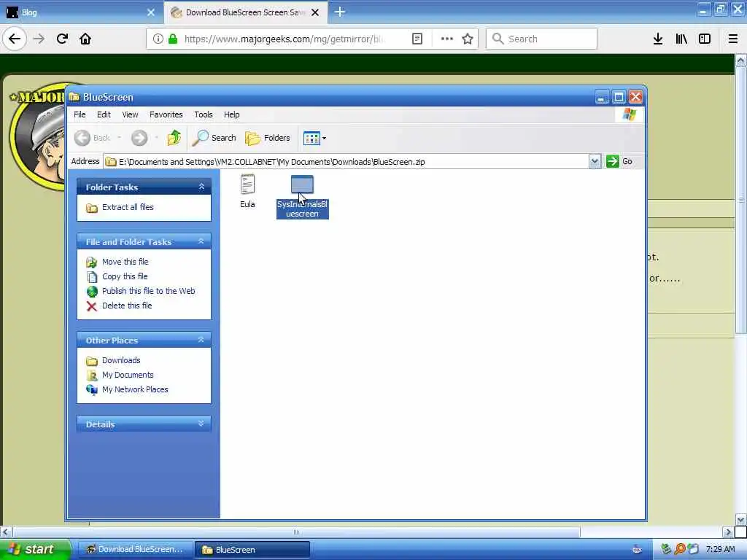Reload the MajorGeeks page
Viewport: 747px width, 560px height.
63,39
